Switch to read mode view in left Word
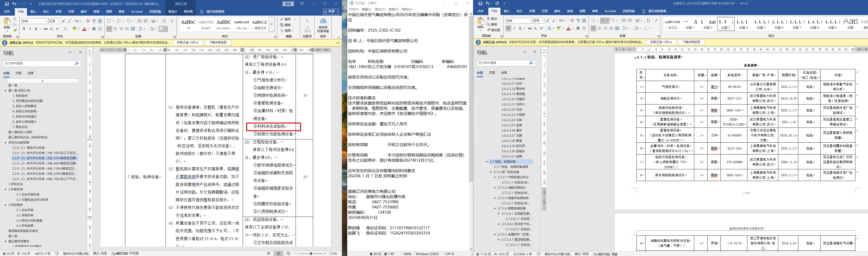The width and height of the screenshot is (868, 256). pyautogui.click(x=269, y=253)
